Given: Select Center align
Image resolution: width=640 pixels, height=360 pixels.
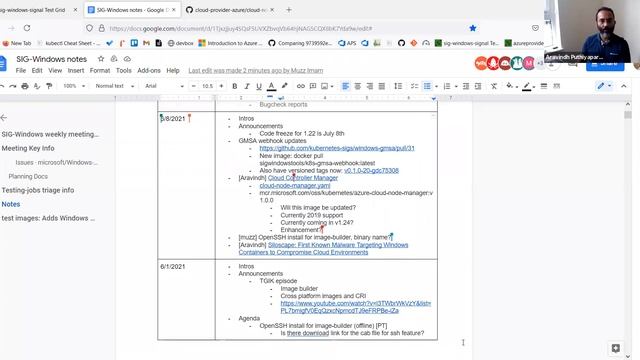Looking at the screenshot, I should point(358,86).
